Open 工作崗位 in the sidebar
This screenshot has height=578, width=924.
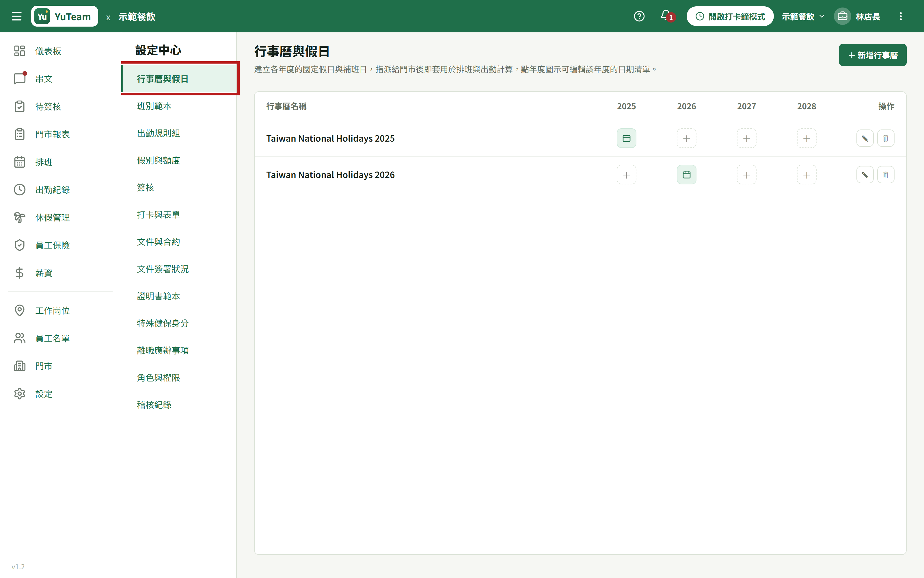click(60, 310)
